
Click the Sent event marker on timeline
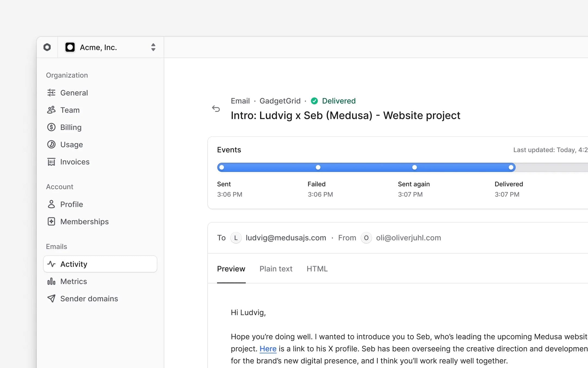click(x=222, y=167)
